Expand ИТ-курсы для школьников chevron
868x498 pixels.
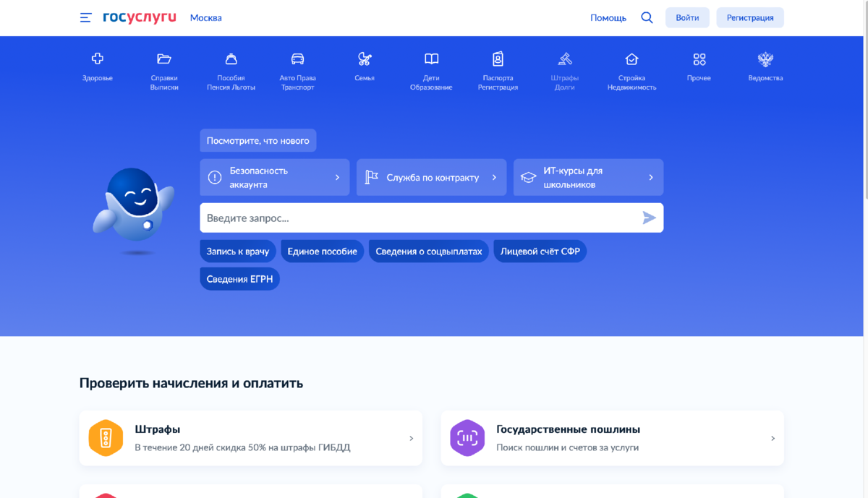coord(651,177)
